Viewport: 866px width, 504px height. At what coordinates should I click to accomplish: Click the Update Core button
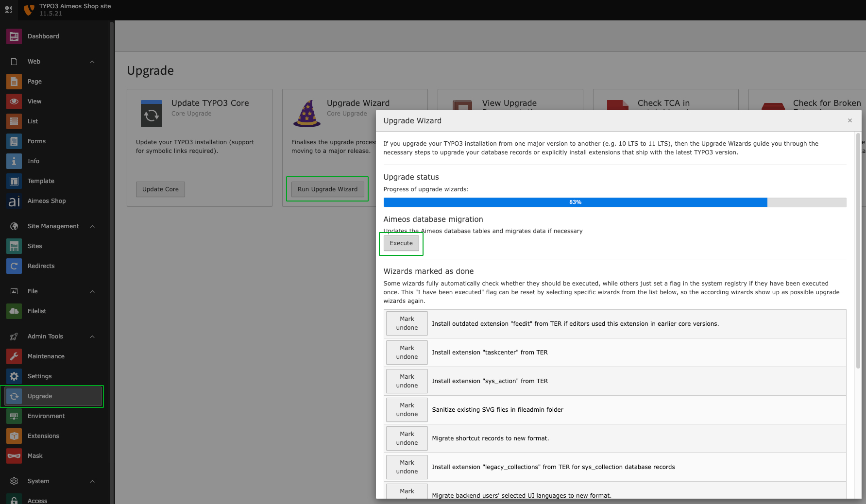pyautogui.click(x=160, y=189)
